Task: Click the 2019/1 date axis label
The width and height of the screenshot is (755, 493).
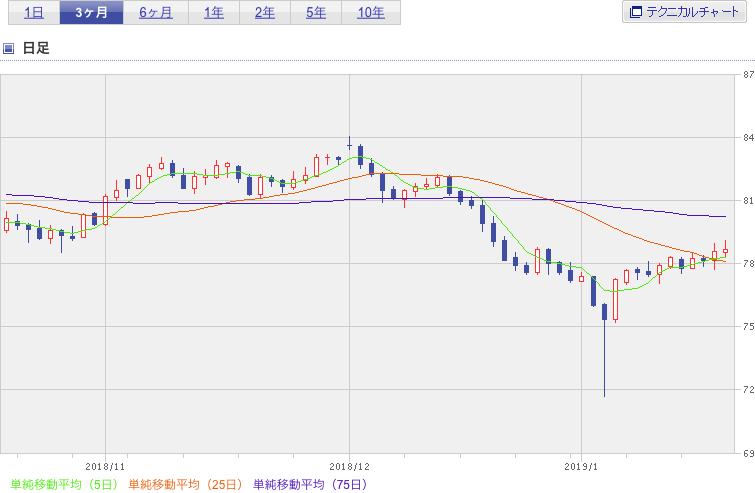Action: [581, 467]
